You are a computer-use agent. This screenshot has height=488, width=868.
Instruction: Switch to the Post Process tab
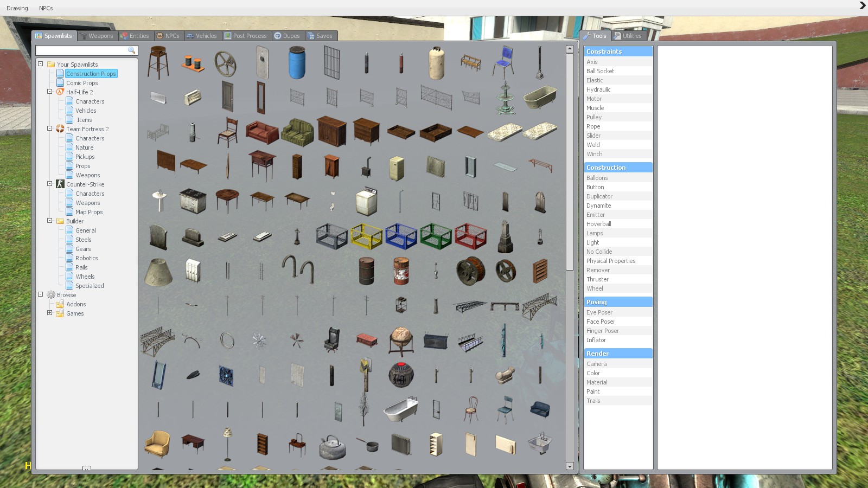point(246,36)
